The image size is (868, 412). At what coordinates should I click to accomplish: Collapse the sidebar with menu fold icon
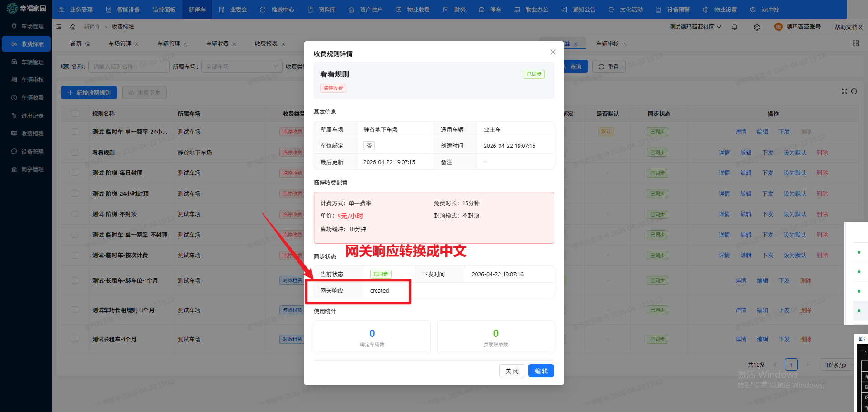point(59,27)
